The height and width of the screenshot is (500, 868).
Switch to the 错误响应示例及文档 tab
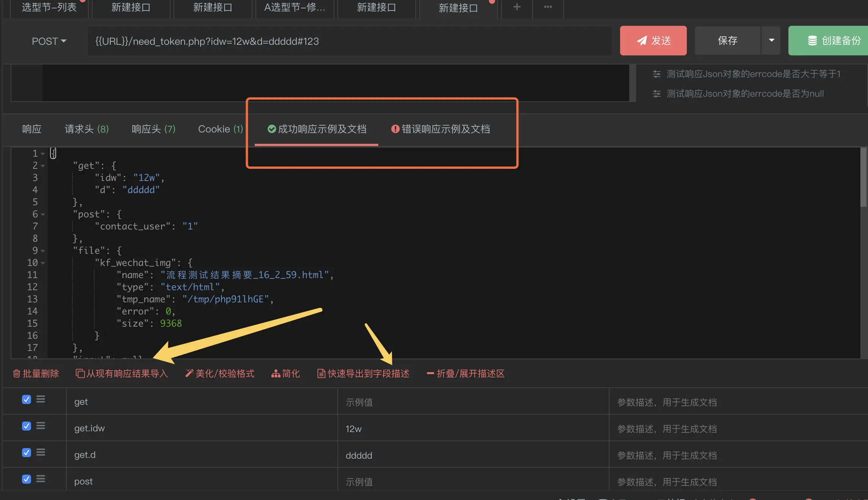point(440,129)
